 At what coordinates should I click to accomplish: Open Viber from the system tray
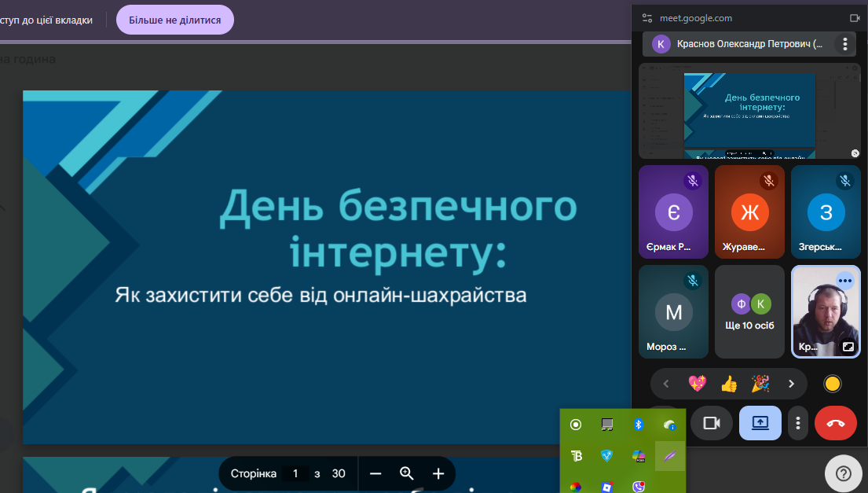pos(638,486)
